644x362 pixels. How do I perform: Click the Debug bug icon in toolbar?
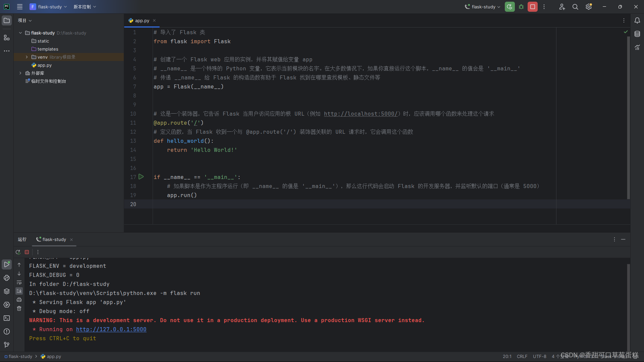(521, 7)
